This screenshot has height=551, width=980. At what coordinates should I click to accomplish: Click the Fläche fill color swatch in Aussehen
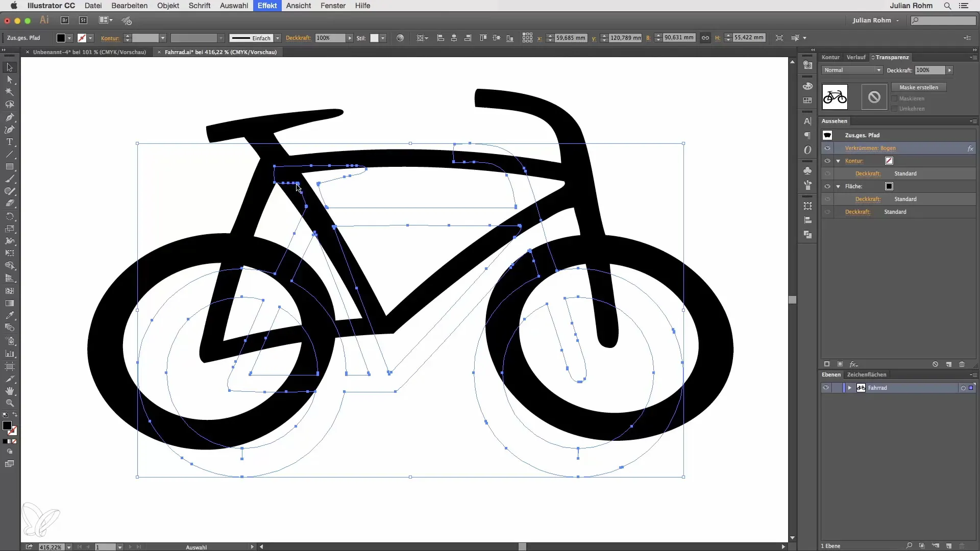[x=889, y=186]
